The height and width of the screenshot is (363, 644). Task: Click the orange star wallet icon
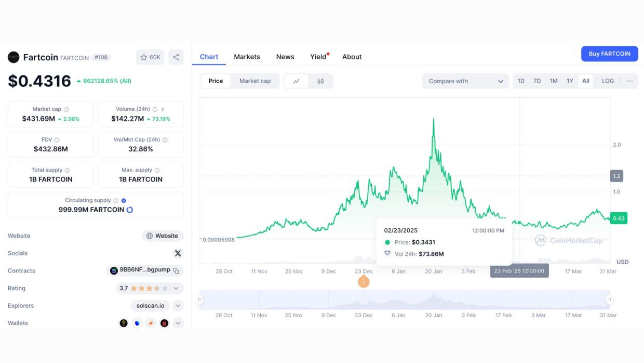[x=151, y=323]
